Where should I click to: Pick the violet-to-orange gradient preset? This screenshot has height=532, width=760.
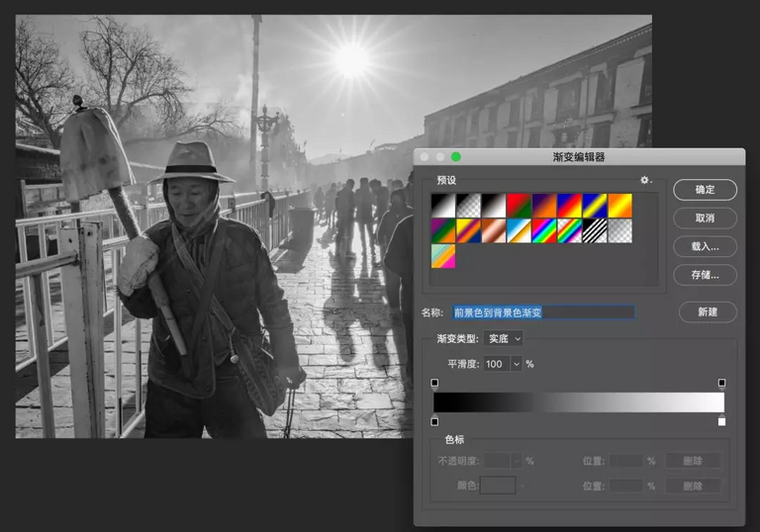544,205
